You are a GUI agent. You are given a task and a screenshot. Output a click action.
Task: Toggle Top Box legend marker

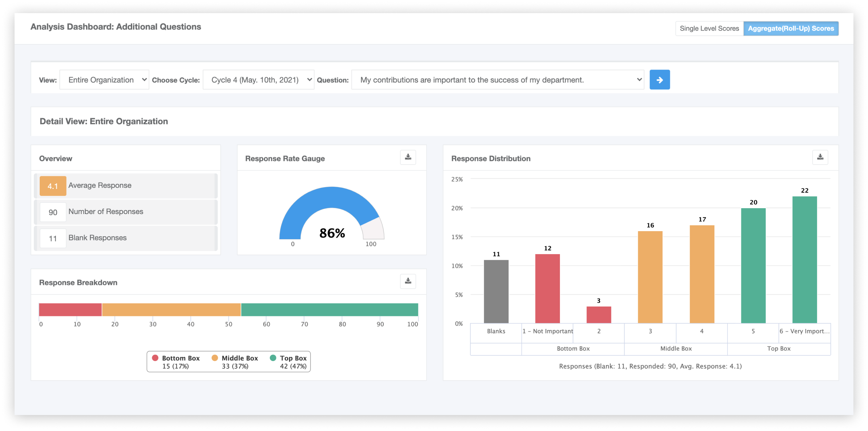pyautogui.click(x=273, y=358)
